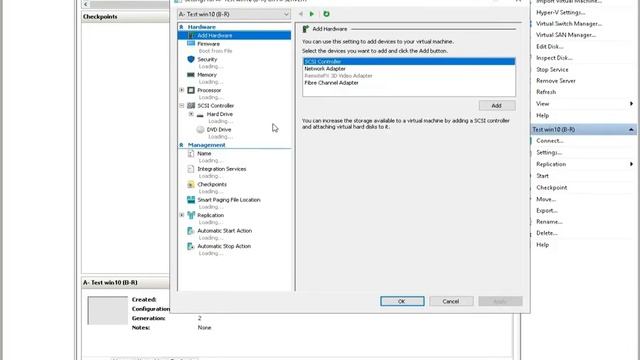Click the Hard Drive icon
Viewport: 640px width, 360px height.
pos(200,115)
